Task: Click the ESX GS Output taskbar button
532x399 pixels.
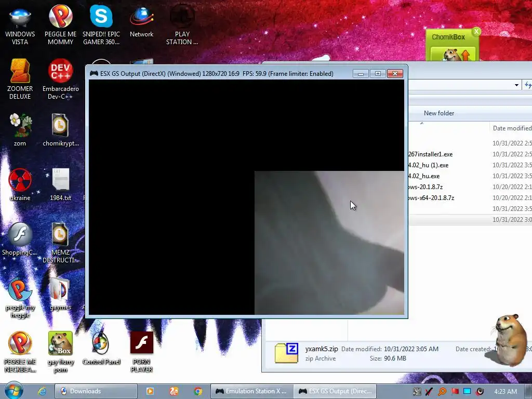Action: click(x=335, y=391)
